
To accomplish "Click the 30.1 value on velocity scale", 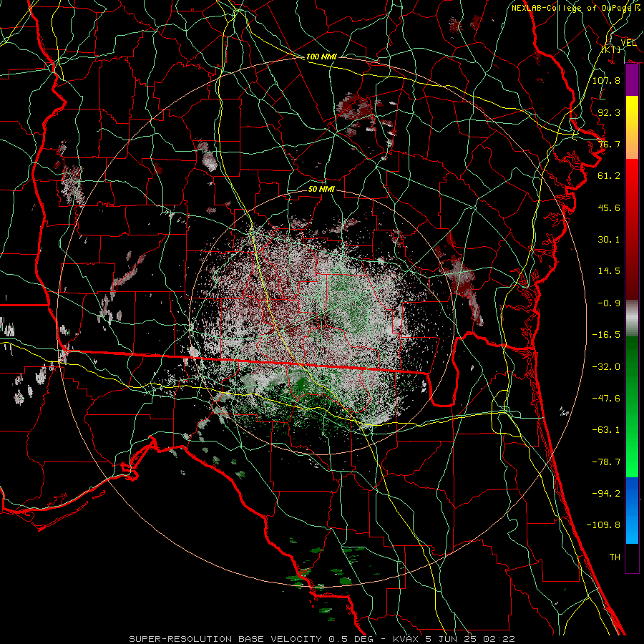I will (x=609, y=239).
